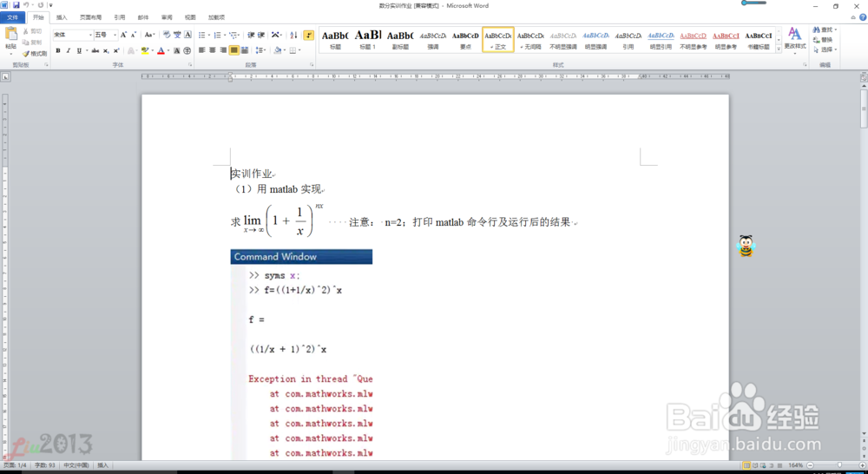Click the zoom out minus button
This screenshot has width=868, height=474.
pos(811,465)
